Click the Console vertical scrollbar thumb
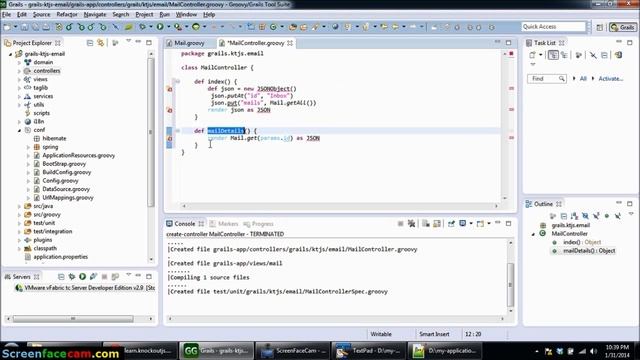The height and width of the screenshot is (360, 640). coord(510,284)
